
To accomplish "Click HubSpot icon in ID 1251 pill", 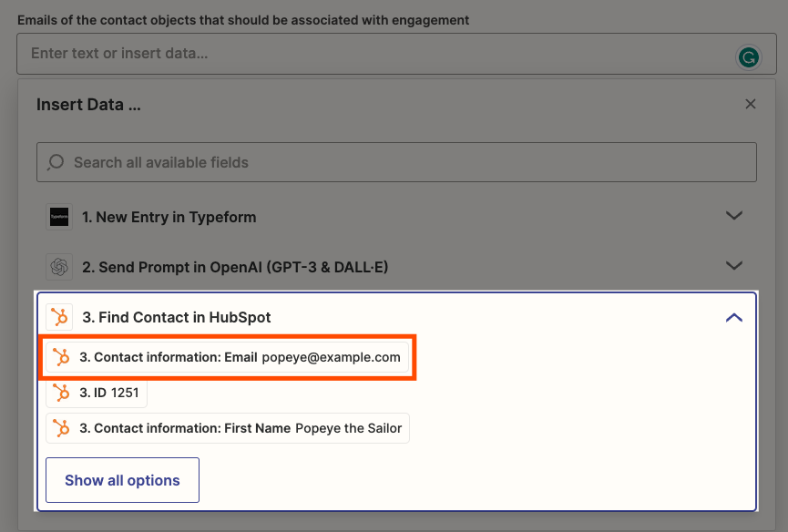I will pos(61,393).
